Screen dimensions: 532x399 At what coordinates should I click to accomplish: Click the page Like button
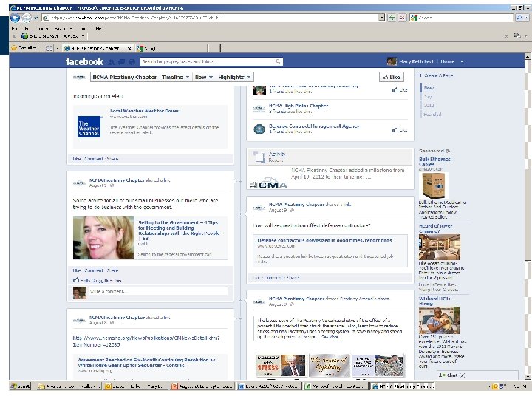(391, 78)
